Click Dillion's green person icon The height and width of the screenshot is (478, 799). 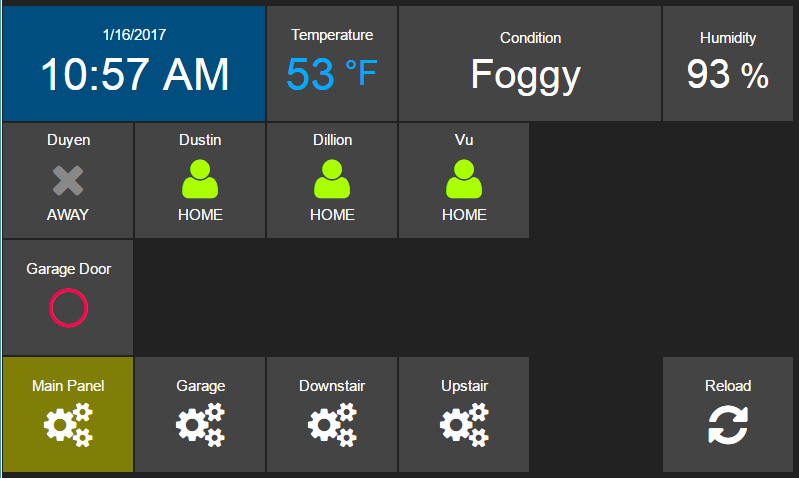pyautogui.click(x=332, y=179)
